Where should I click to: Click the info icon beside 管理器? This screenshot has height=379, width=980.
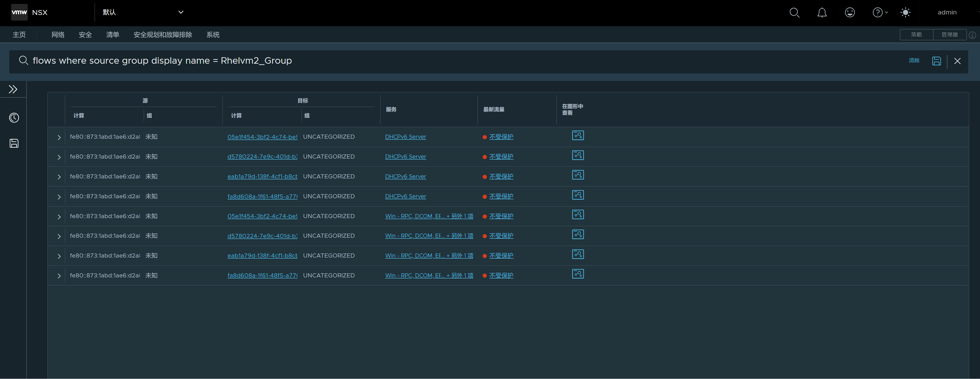(972, 35)
